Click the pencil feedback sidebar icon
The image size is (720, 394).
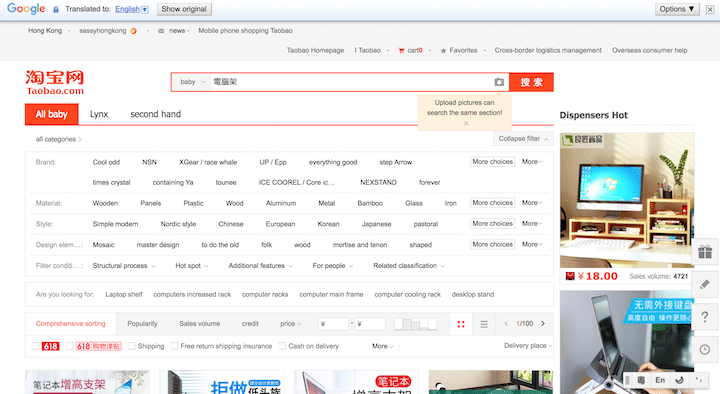tap(705, 284)
